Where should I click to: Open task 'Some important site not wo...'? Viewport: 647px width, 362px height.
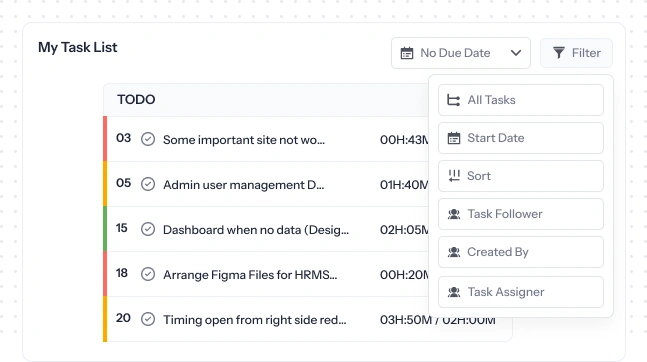click(244, 140)
